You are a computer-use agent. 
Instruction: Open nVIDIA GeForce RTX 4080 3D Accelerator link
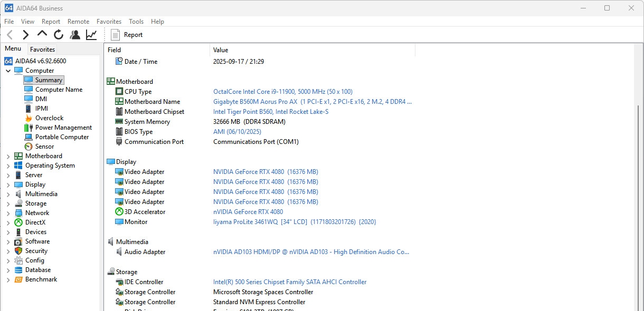[248, 212]
